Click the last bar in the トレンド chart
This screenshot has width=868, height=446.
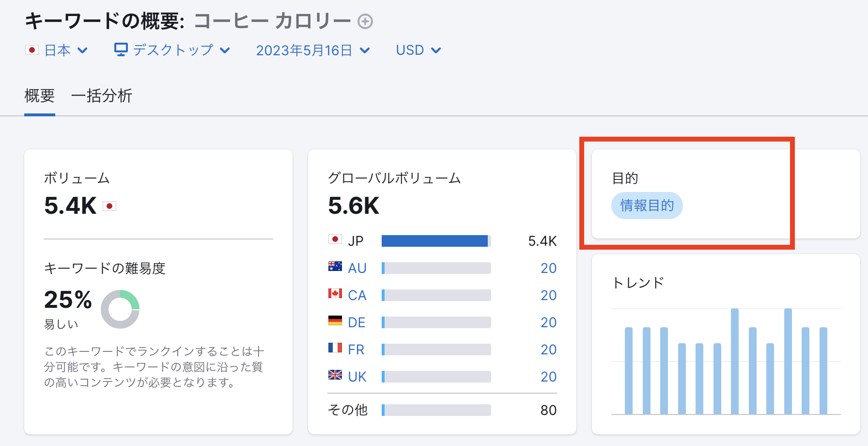[823, 371]
